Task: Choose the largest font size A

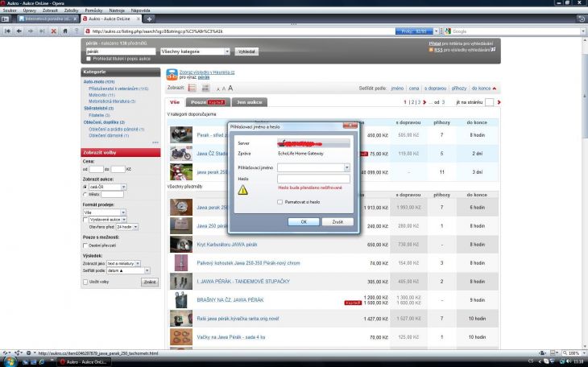Action: (230, 88)
